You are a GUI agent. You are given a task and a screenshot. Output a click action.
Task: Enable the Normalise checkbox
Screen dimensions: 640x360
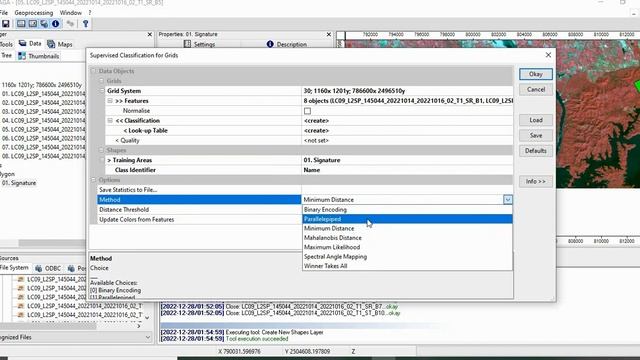coord(307,111)
